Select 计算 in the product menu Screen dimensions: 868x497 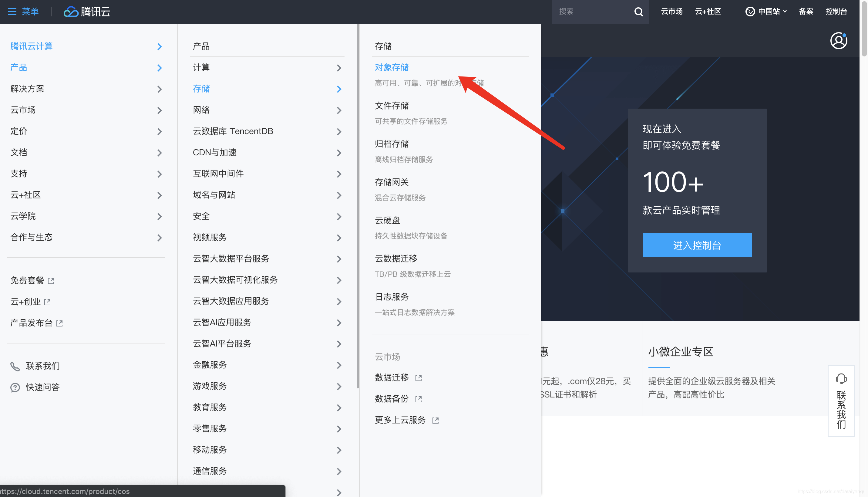point(201,68)
